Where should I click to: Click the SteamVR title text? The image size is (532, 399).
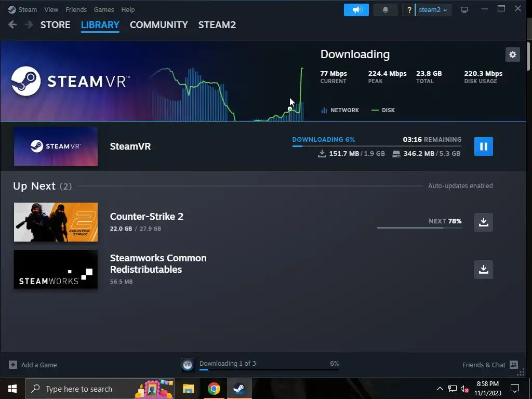click(x=130, y=146)
